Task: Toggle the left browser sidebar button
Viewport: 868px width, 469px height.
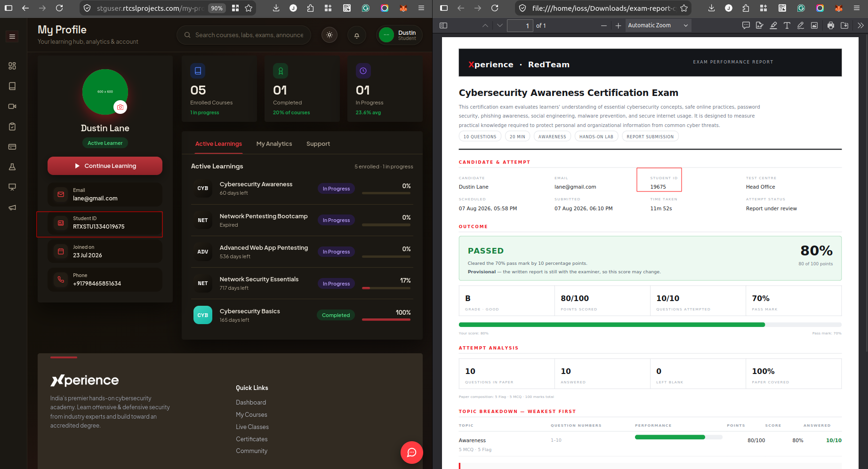Action: pos(8,8)
